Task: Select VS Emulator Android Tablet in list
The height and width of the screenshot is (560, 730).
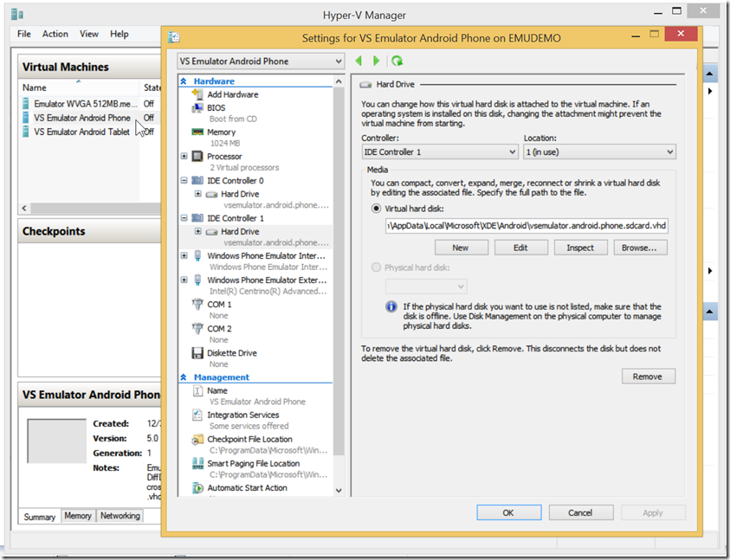Action: (x=81, y=132)
